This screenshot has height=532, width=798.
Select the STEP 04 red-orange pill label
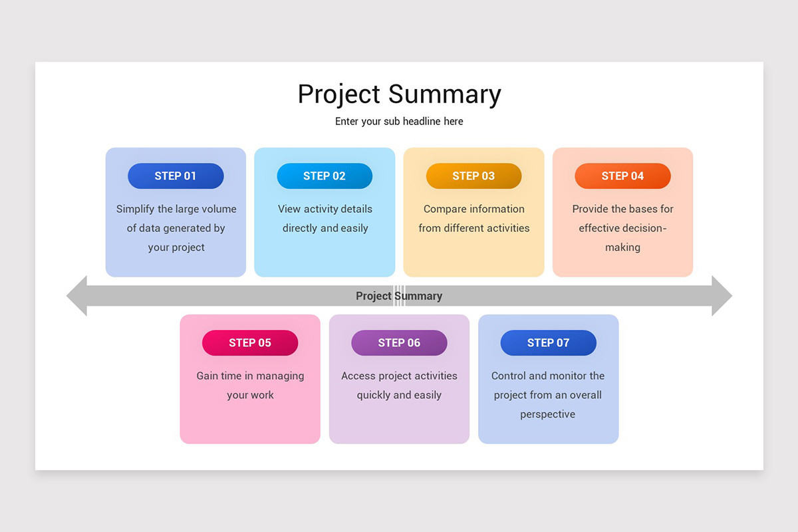[x=622, y=176]
